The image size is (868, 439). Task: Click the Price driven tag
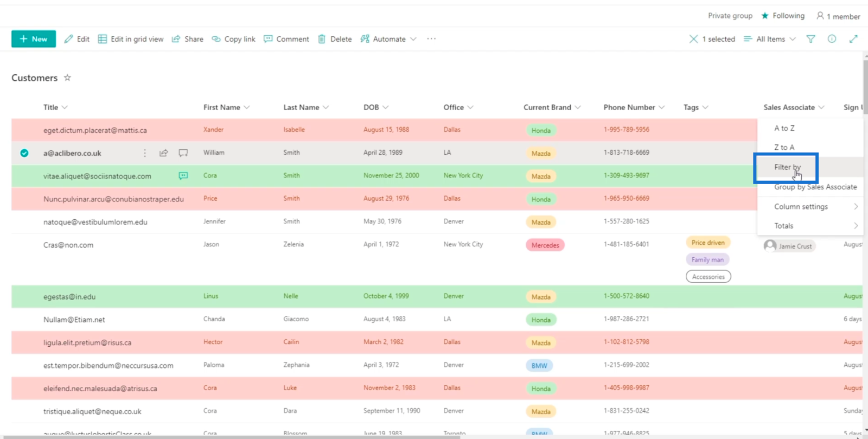pos(708,243)
